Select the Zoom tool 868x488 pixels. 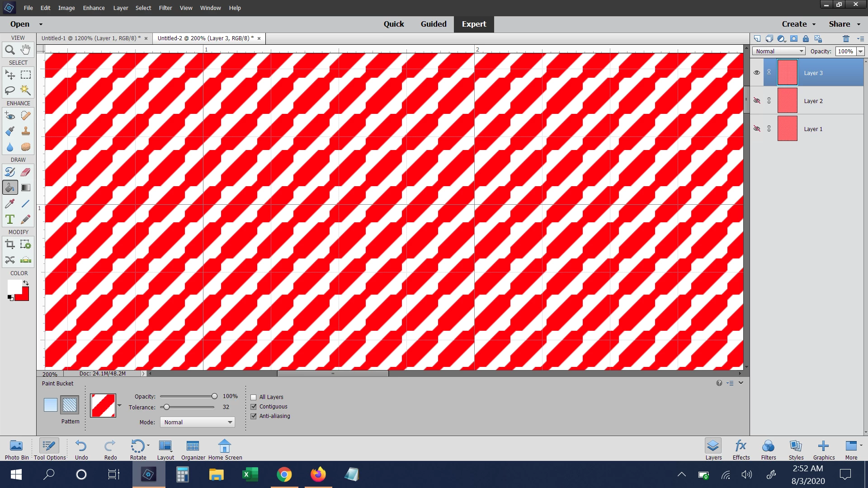pos(9,50)
